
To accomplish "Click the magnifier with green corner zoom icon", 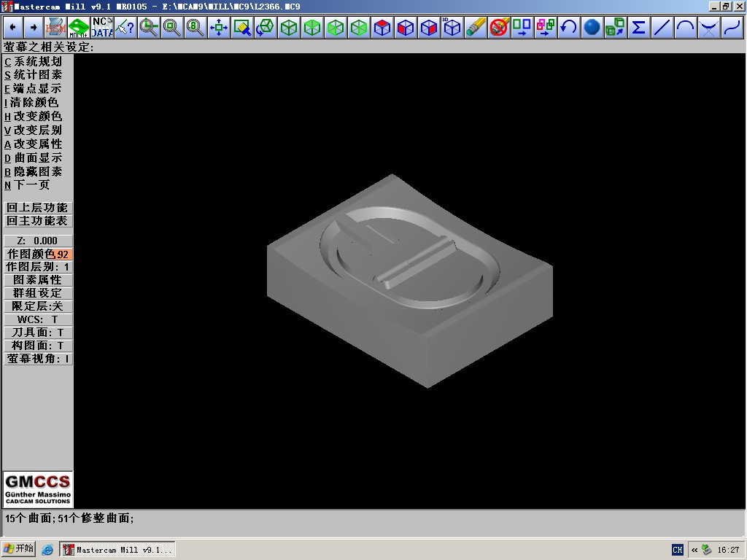I will [x=149, y=28].
